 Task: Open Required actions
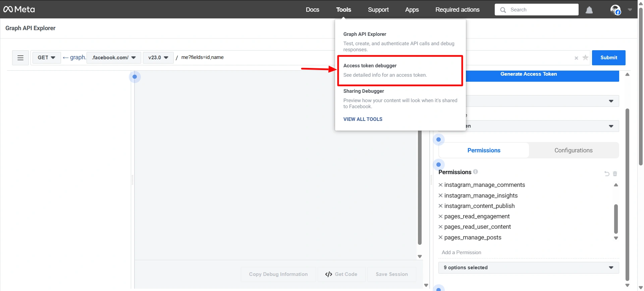coord(457,10)
